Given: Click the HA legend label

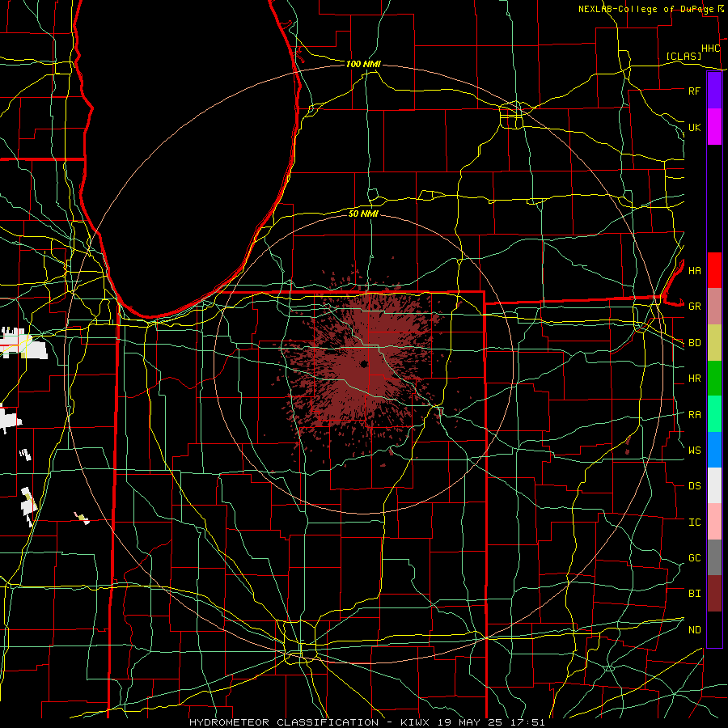Looking at the screenshot, I should pyautogui.click(x=695, y=270).
